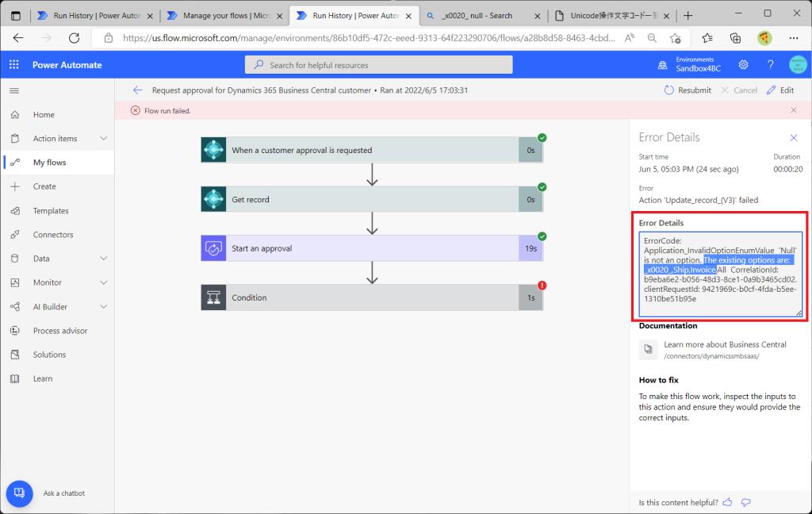Click the browser back arrow
The height and width of the screenshot is (514, 812).
19,38
